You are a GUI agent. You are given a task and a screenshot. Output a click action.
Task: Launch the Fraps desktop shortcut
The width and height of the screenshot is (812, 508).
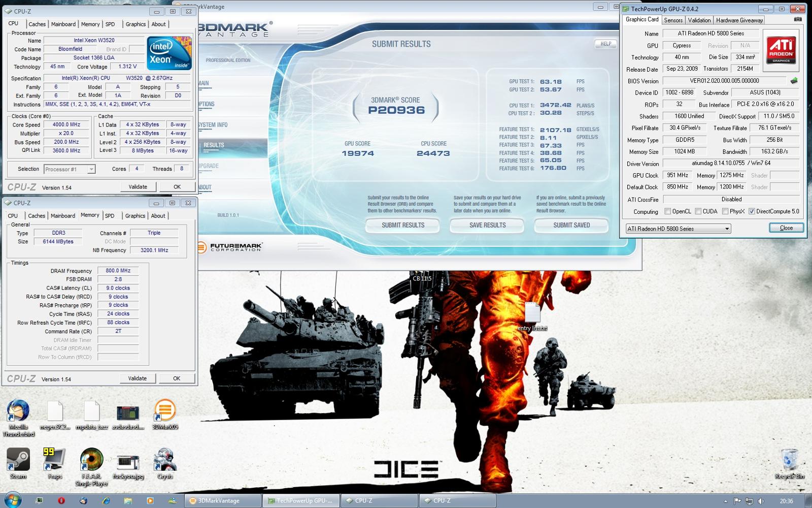[55, 463]
